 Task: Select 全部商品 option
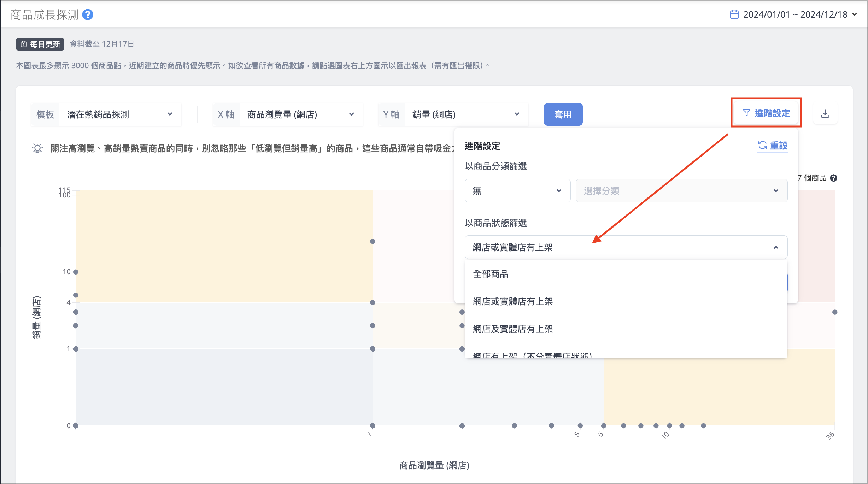(626, 274)
